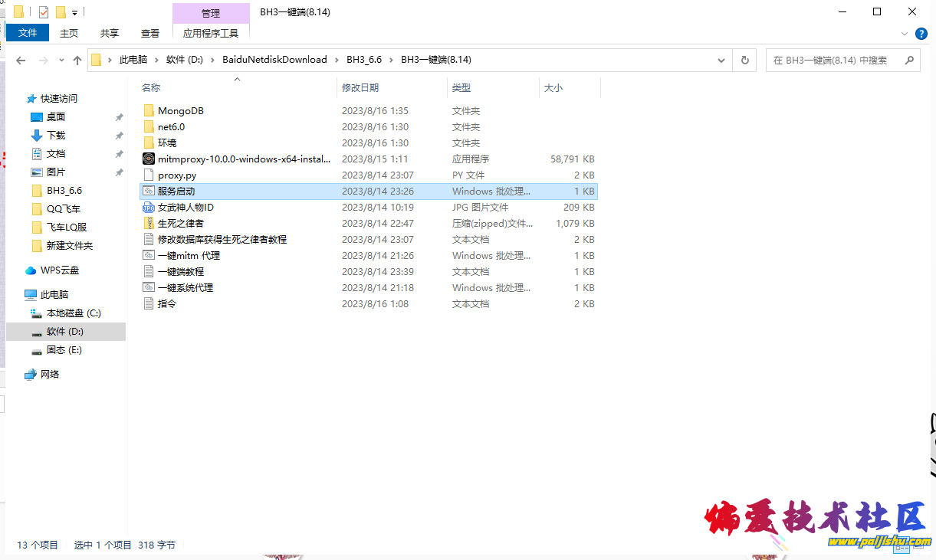Click the proxy.py file icon

click(149, 175)
